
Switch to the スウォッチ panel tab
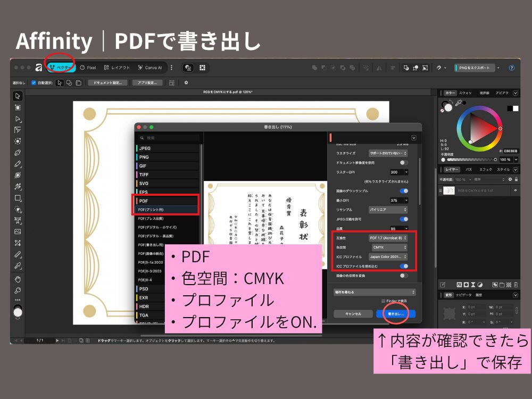465,93
